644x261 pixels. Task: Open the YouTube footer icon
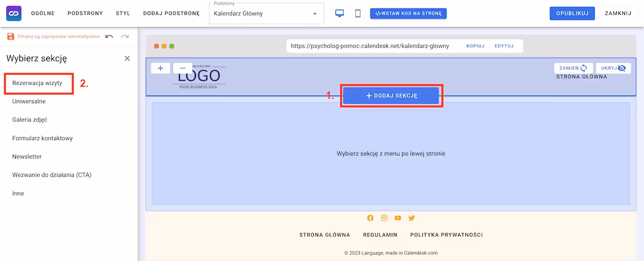tap(398, 218)
